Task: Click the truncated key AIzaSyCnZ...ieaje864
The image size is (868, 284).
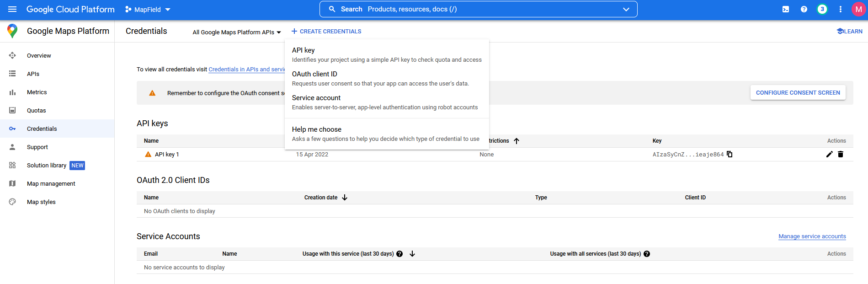Action: [688, 155]
